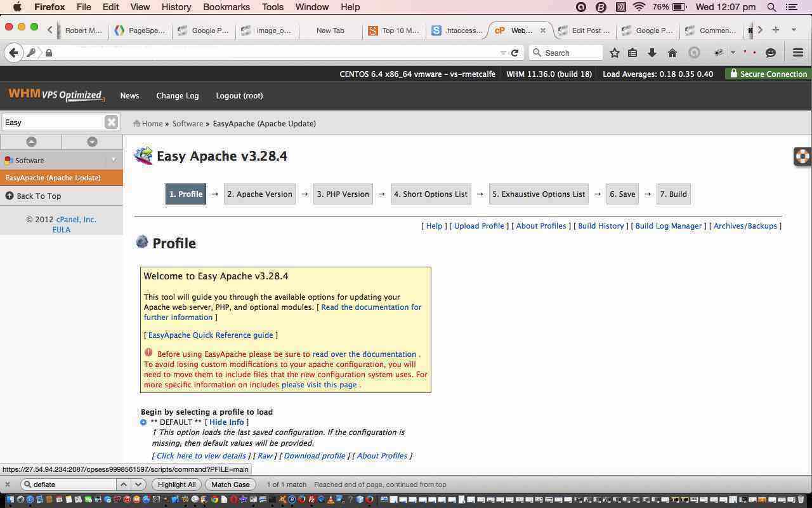Click the find bar text field
The height and width of the screenshot is (508, 812).
pyautogui.click(x=69, y=485)
